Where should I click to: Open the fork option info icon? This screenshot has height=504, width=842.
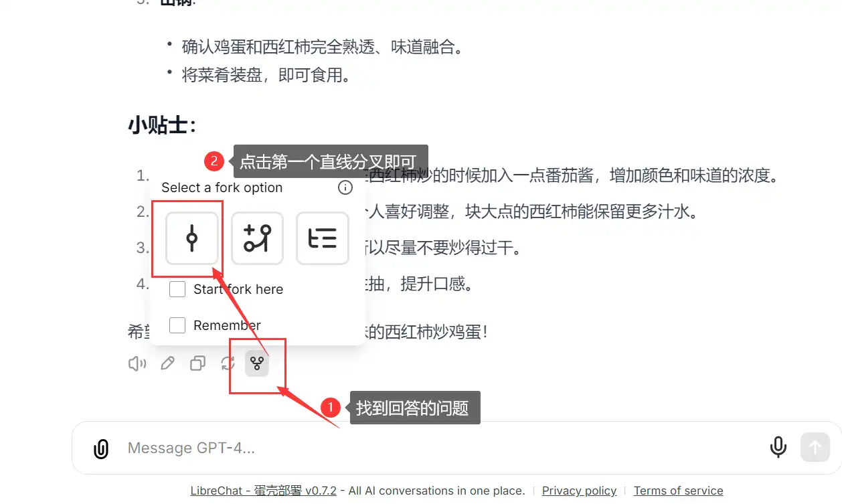(x=345, y=187)
